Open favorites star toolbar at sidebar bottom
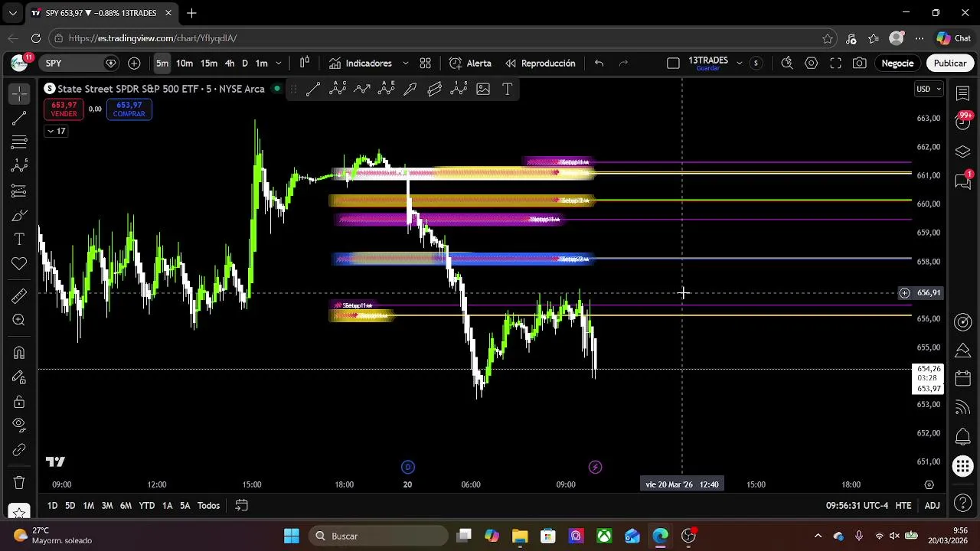Image resolution: width=980 pixels, height=551 pixels. click(x=19, y=511)
